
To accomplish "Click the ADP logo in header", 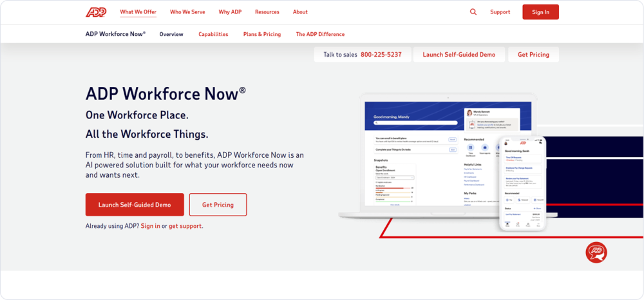I will 96,12.
